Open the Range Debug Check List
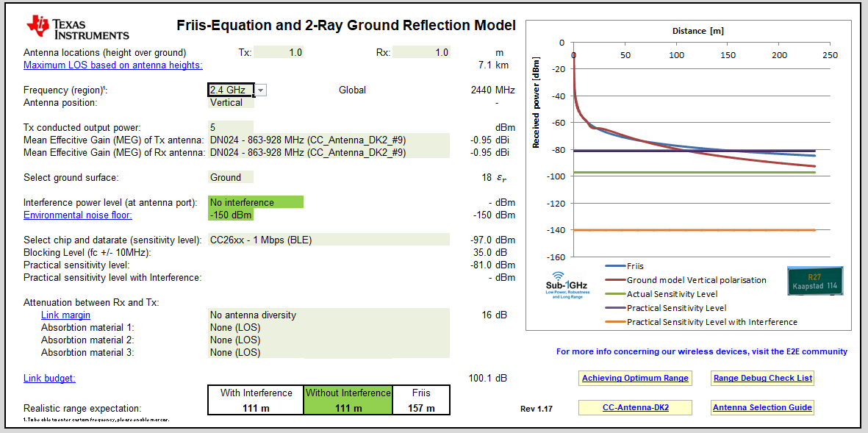 (x=762, y=378)
